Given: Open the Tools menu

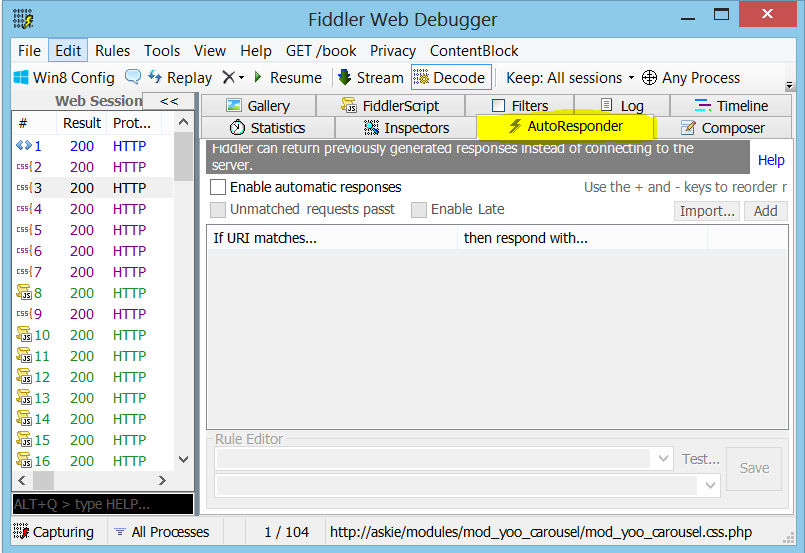Looking at the screenshot, I should 162,51.
